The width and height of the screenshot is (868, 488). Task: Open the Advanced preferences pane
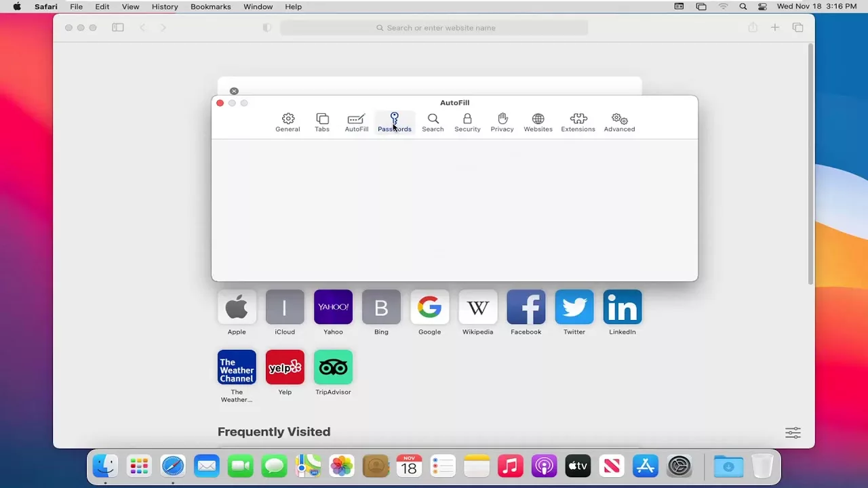pyautogui.click(x=619, y=121)
